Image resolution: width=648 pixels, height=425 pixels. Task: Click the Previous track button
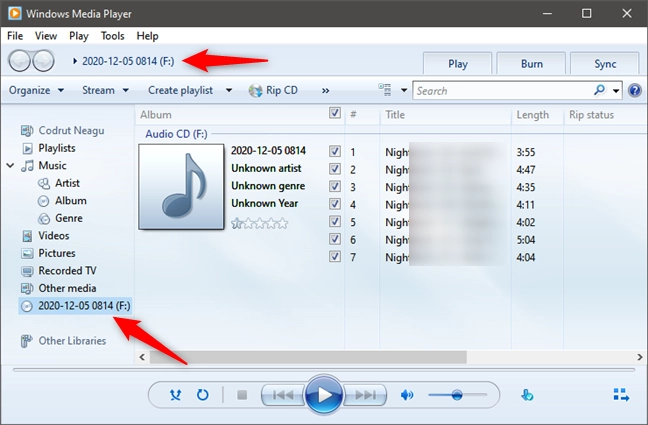tap(283, 395)
